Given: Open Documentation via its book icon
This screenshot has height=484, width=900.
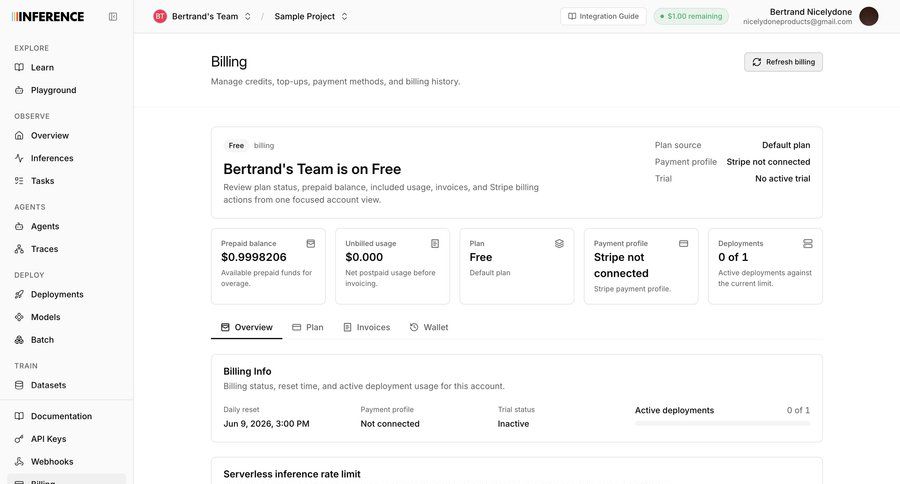Looking at the screenshot, I should pos(19,416).
